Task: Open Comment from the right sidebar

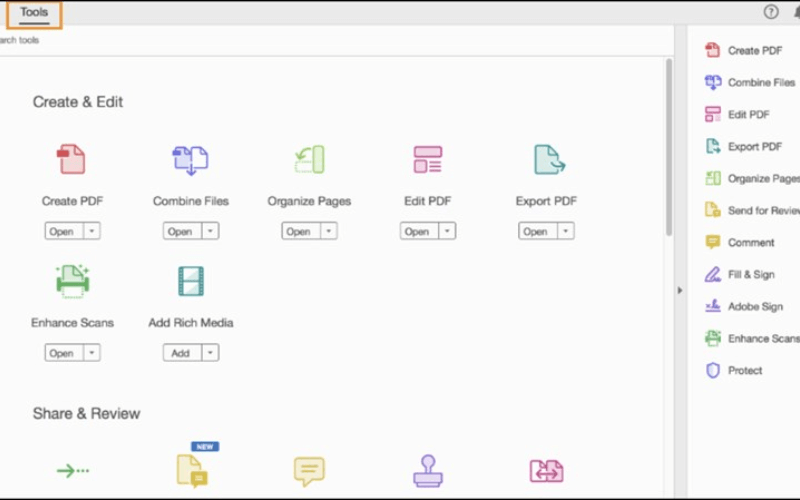Action: 750,242
